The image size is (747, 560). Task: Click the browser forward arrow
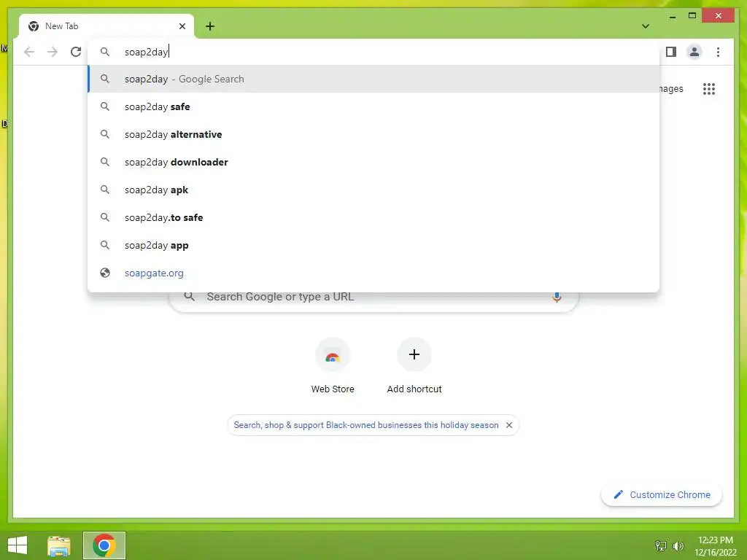(53, 52)
